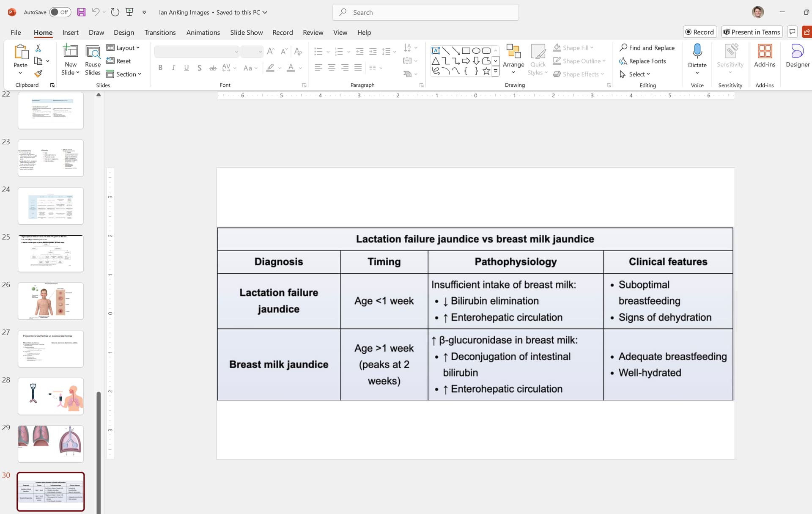This screenshot has width=812, height=514.
Task: Click in the Search box
Action: pos(425,12)
